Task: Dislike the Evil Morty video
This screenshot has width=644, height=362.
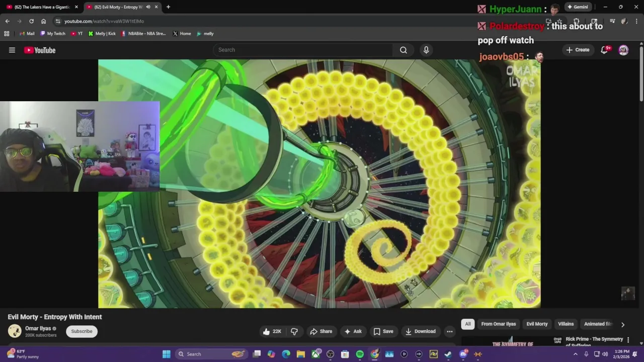Action: (x=294, y=331)
